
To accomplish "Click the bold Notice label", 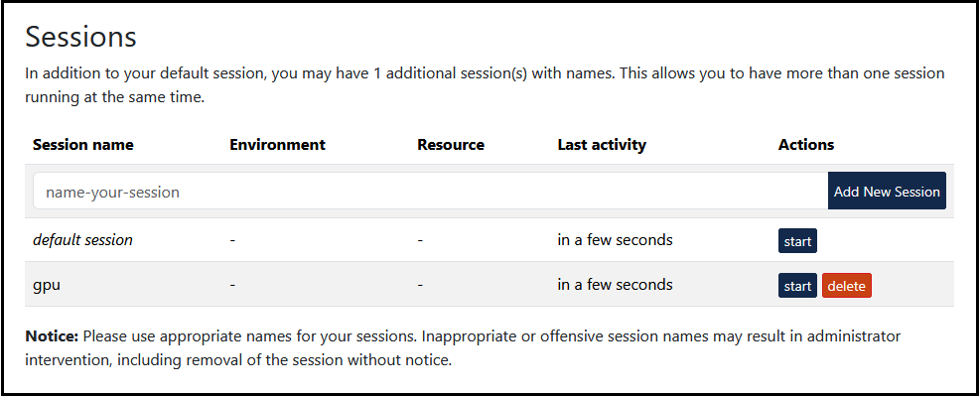I will point(53,336).
